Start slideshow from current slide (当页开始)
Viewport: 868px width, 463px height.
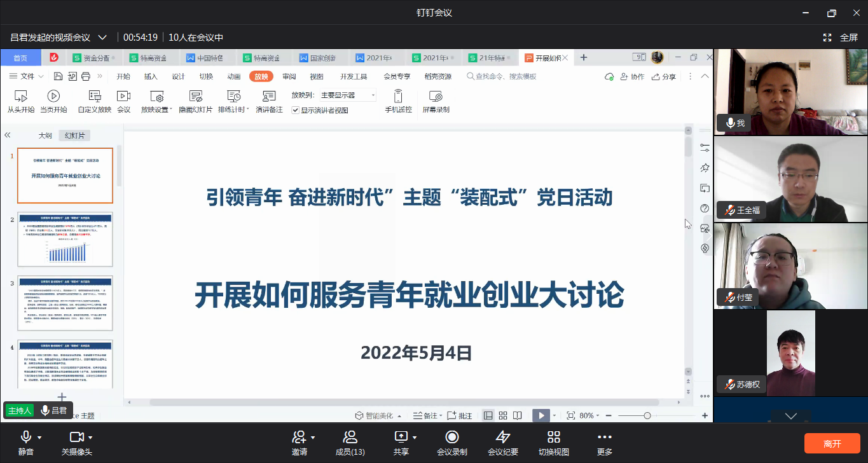[53, 97]
